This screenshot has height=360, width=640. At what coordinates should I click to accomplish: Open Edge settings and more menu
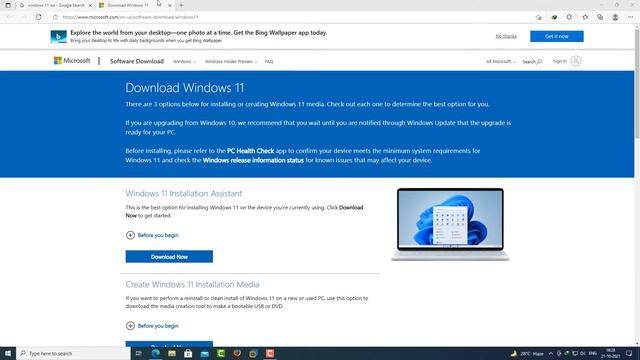[630, 17]
